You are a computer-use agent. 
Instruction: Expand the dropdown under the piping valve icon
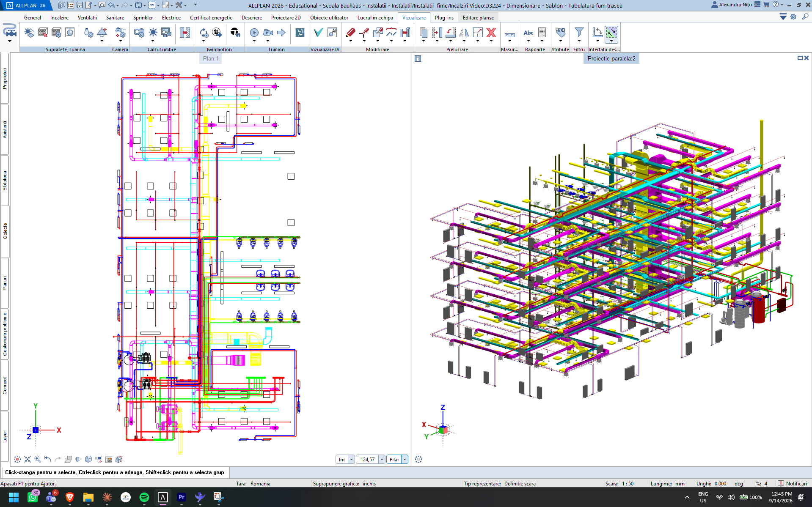coord(10,41)
